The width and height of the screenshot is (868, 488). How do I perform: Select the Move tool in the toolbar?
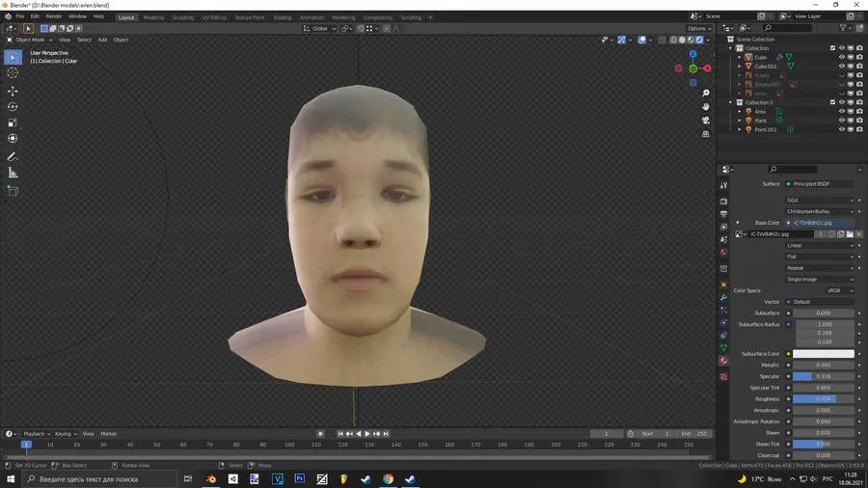(13, 91)
